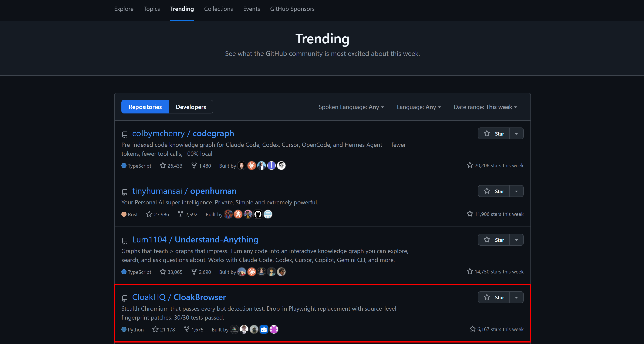View openhuman stargazers count 27,986

pyautogui.click(x=158, y=214)
